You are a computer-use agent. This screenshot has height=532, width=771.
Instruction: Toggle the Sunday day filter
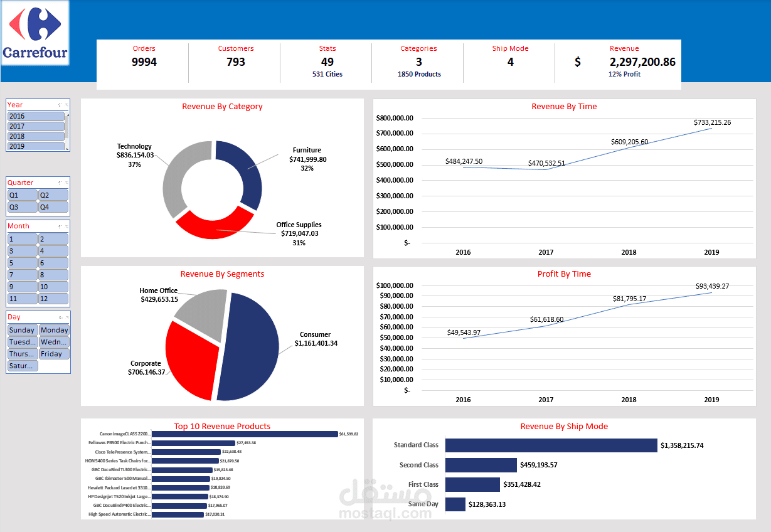(x=21, y=329)
